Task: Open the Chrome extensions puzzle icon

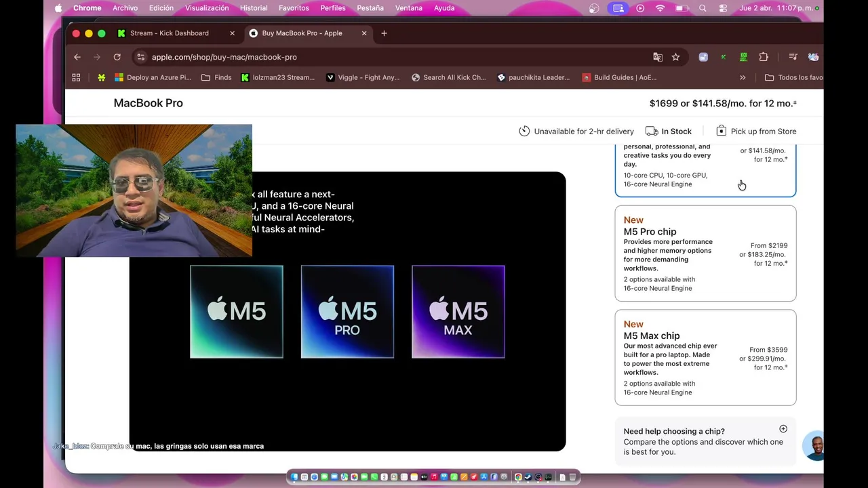Action: coord(764,57)
